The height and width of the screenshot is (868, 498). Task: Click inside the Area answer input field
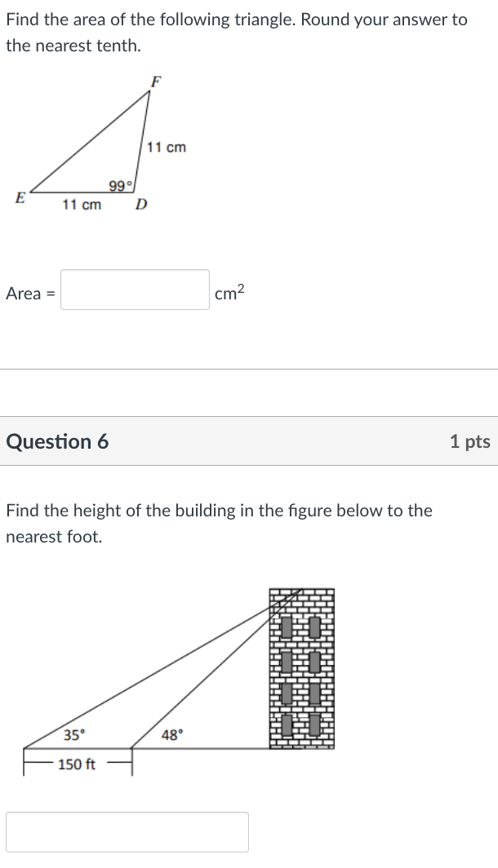[x=134, y=292]
